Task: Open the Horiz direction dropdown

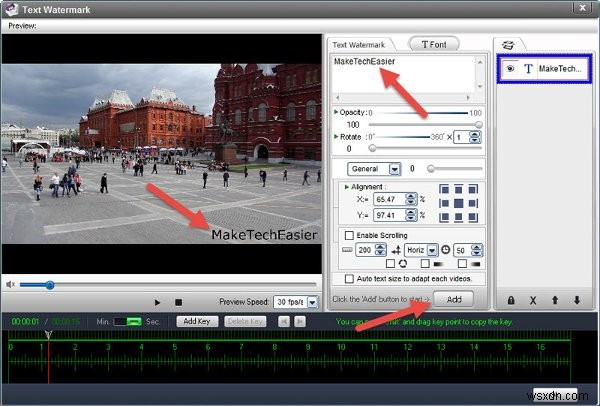Action: click(x=432, y=250)
